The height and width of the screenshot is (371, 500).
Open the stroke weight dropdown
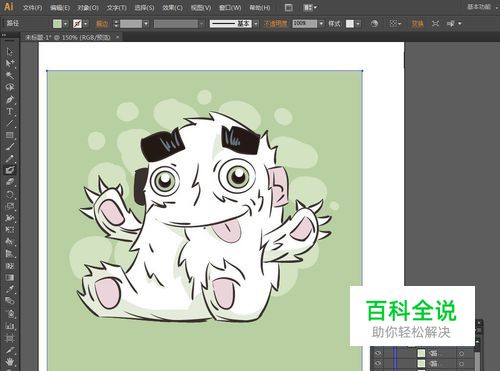(x=146, y=24)
